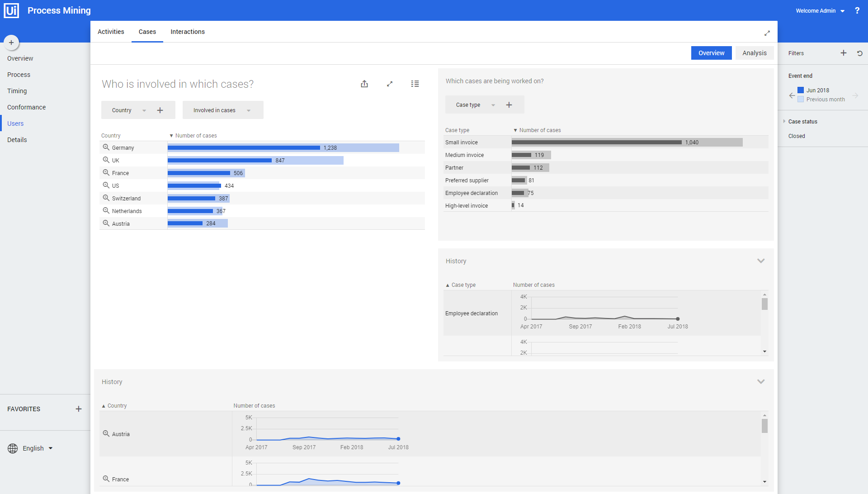
Task: Expand the 'Who is involved' chart fullscreen
Action: [390, 84]
